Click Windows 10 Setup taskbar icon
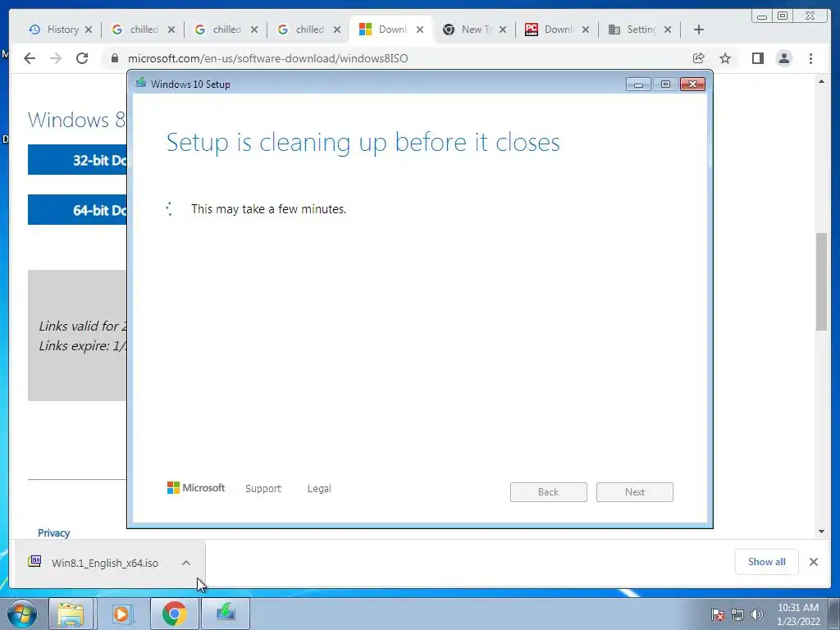 (x=226, y=614)
